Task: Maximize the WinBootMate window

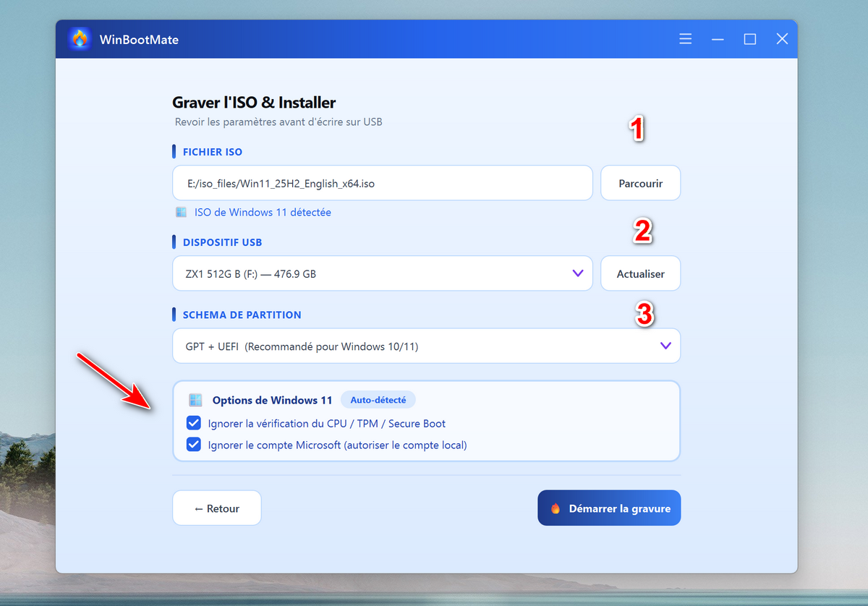Action: [x=750, y=39]
